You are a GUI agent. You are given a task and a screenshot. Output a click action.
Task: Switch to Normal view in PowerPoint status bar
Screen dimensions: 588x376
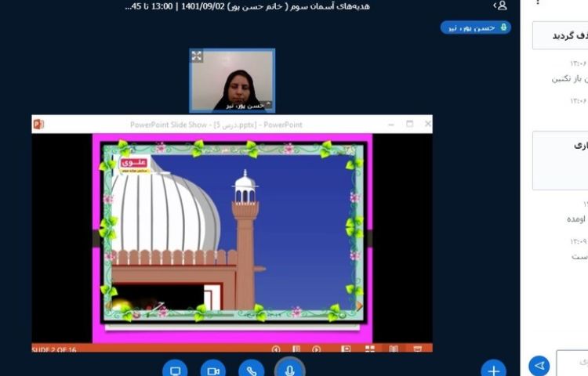pyautogui.click(x=346, y=349)
